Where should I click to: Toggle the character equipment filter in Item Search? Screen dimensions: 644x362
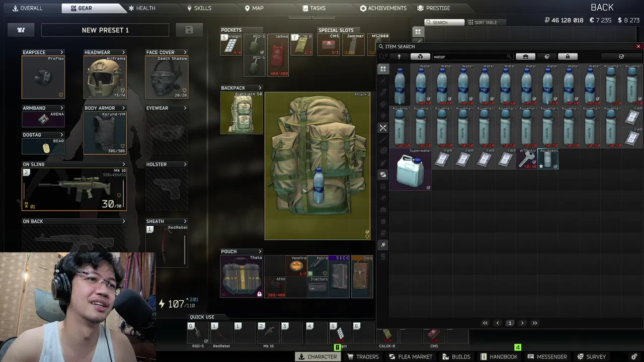[399, 57]
